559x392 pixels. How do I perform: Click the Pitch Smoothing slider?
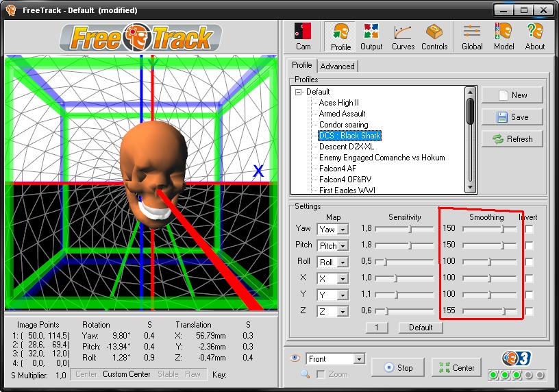tap(490, 245)
